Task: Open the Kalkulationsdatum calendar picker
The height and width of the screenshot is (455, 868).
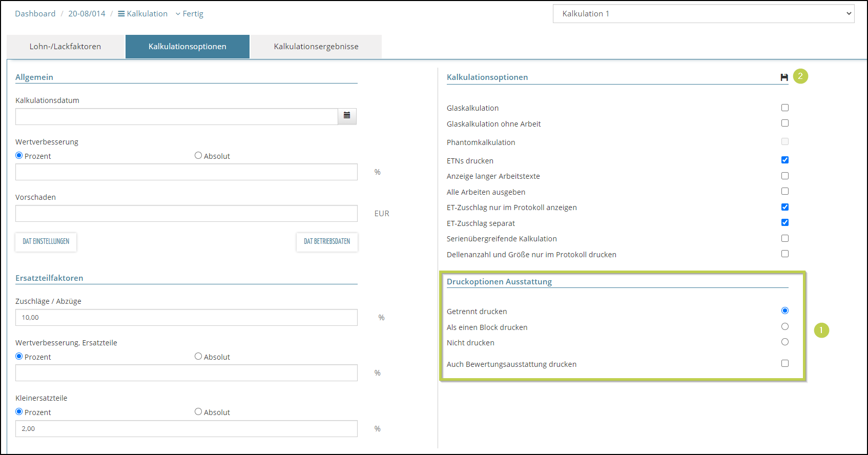Action: click(x=347, y=116)
